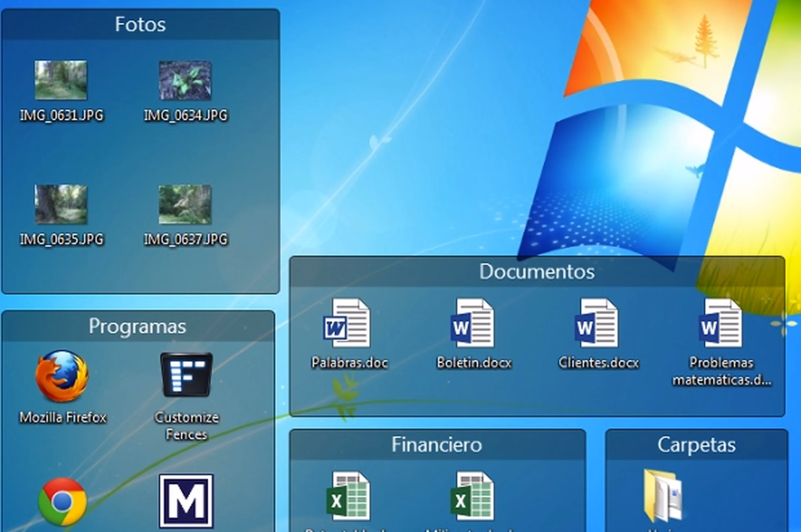Click the Mozilla Firefox text label

[x=63, y=417]
